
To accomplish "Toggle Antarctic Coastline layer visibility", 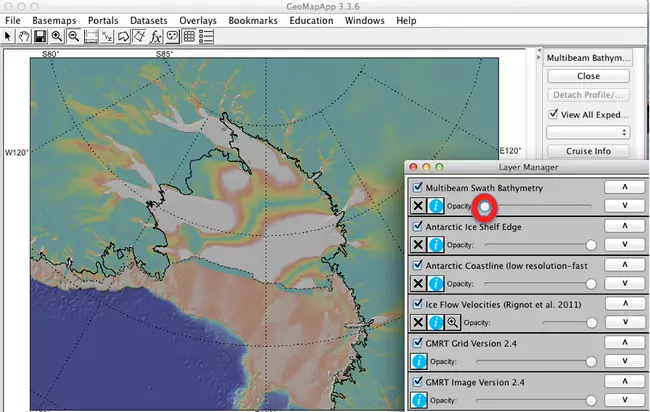I will [x=418, y=265].
